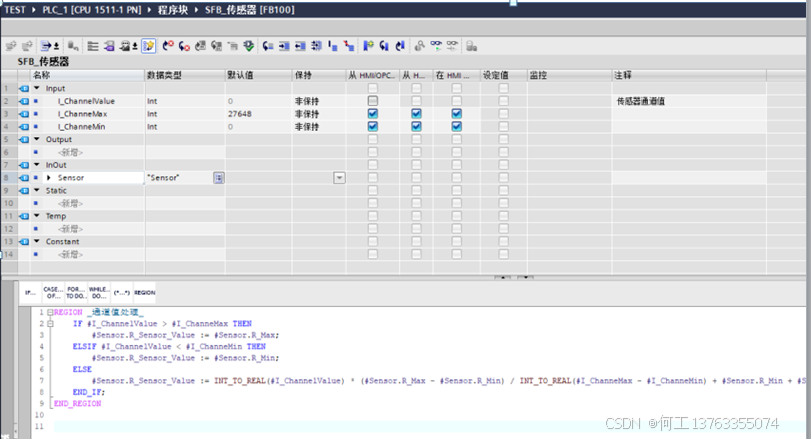Collapse the InOut section
The image size is (811, 439).
point(37,165)
